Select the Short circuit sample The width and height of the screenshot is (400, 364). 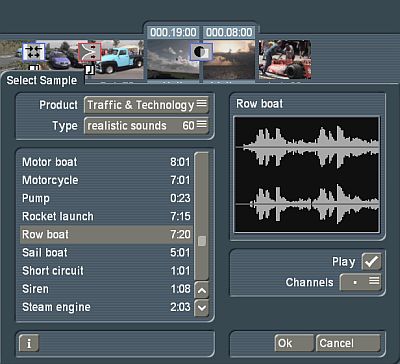[x=106, y=271]
